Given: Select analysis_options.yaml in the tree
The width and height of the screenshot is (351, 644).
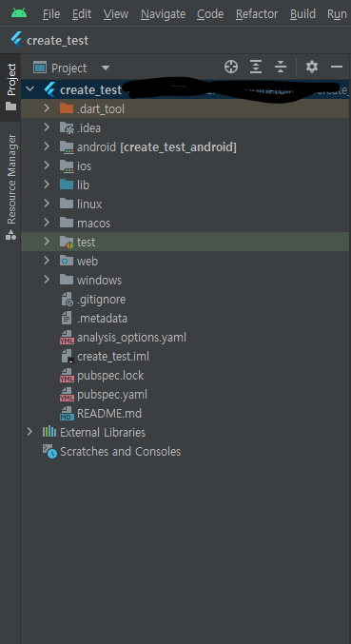Looking at the screenshot, I should click(132, 338).
